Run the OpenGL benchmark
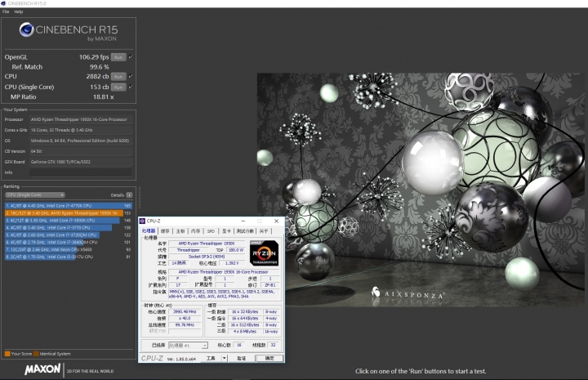This screenshot has width=588, height=380. (118, 57)
